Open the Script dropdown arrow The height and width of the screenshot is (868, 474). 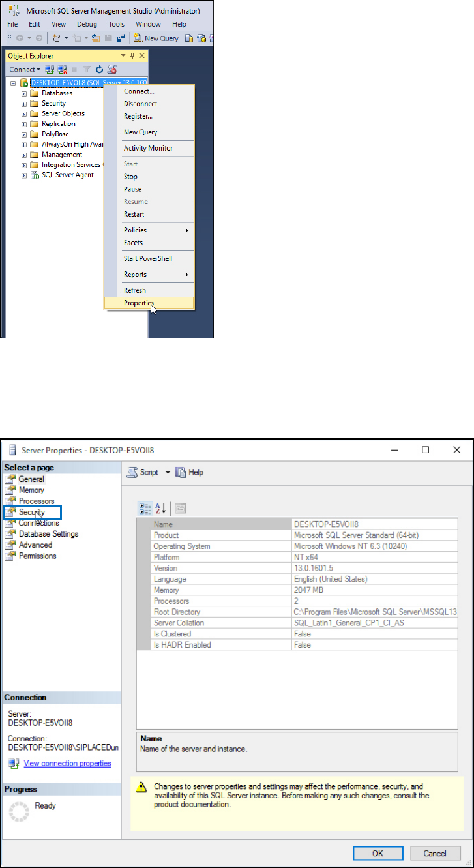(x=167, y=473)
